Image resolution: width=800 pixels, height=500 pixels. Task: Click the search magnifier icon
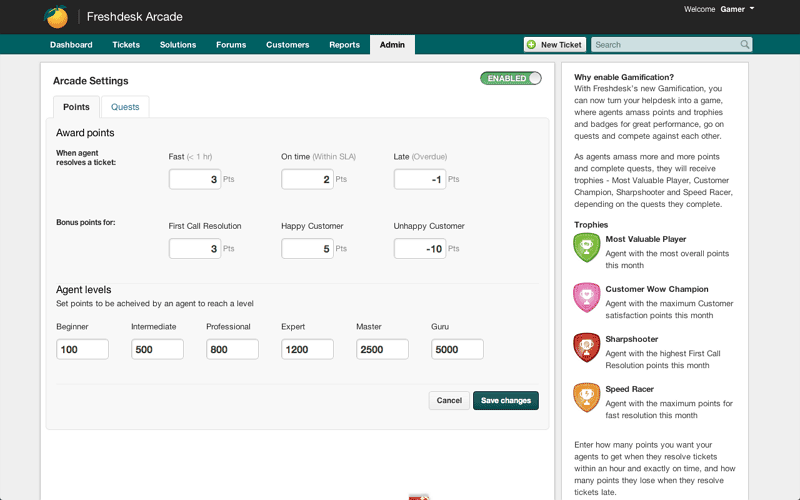tap(744, 44)
